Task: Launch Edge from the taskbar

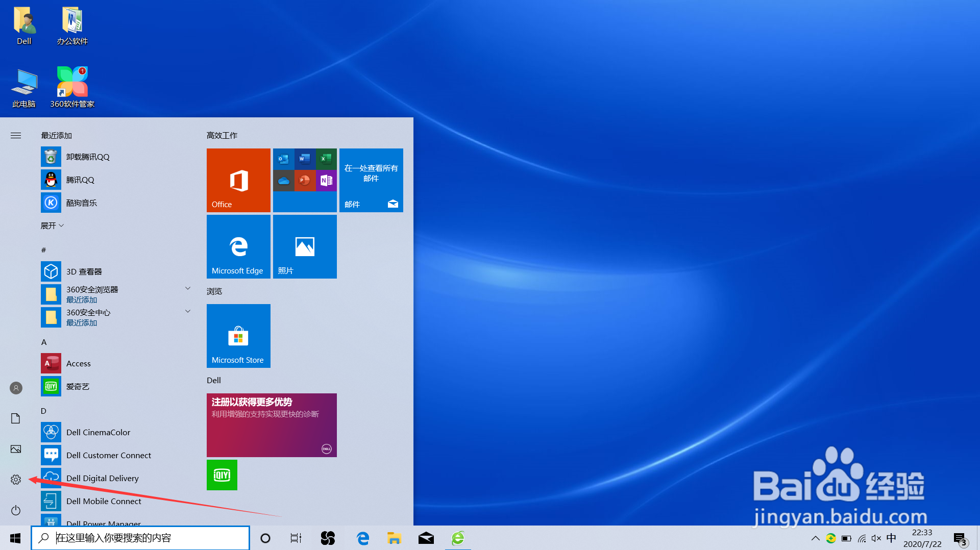Action: pyautogui.click(x=363, y=538)
